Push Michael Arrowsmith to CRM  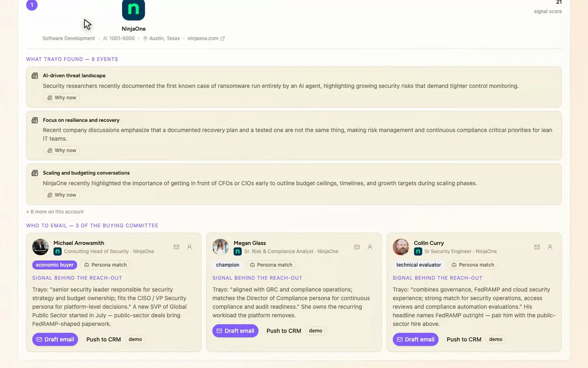(x=104, y=339)
